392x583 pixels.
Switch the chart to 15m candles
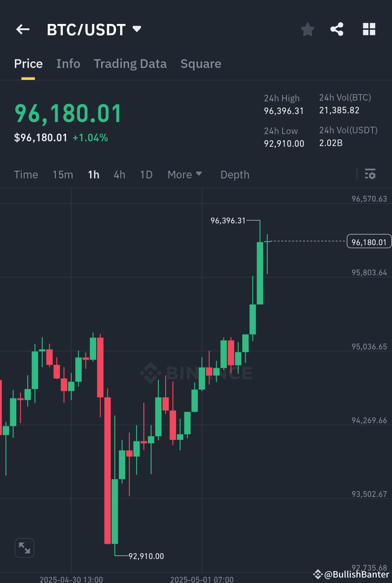pyautogui.click(x=62, y=175)
